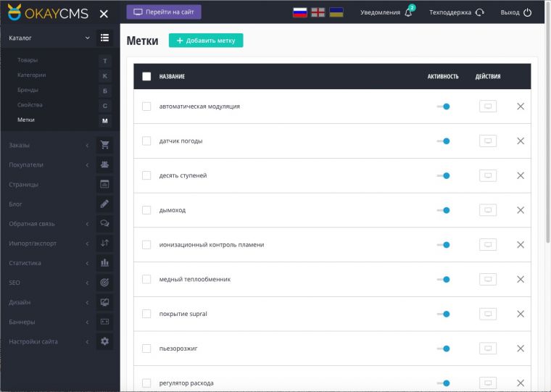Click the notifications bell icon

pyautogui.click(x=408, y=12)
